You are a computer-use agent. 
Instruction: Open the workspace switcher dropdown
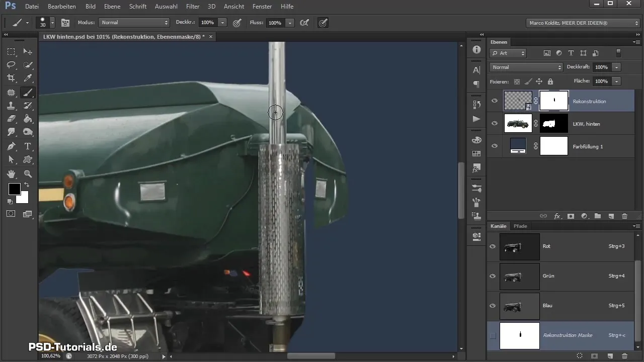click(x=583, y=23)
